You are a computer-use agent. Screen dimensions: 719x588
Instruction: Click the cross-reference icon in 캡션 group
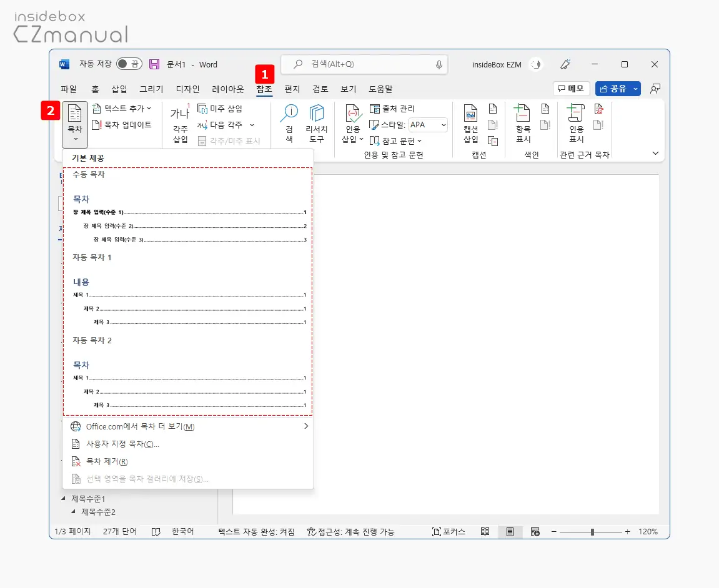point(493,140)
